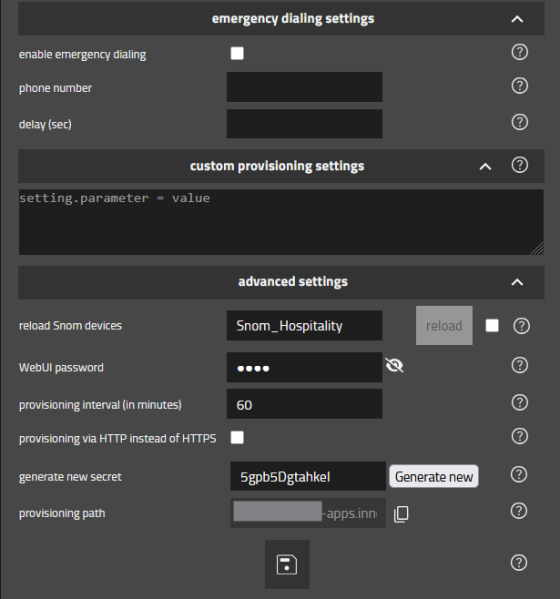Click the custom provisioning settings header text
The width and height of the screenshot is (560, 599).
[277, 166]
